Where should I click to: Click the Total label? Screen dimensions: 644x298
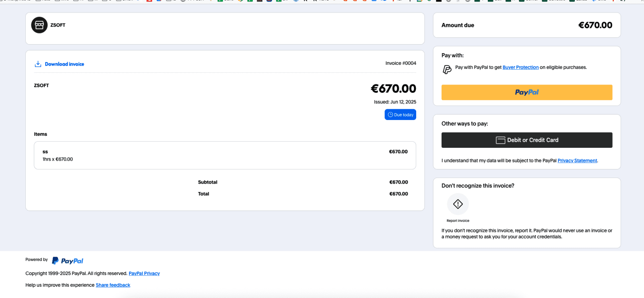click(204, 194)
